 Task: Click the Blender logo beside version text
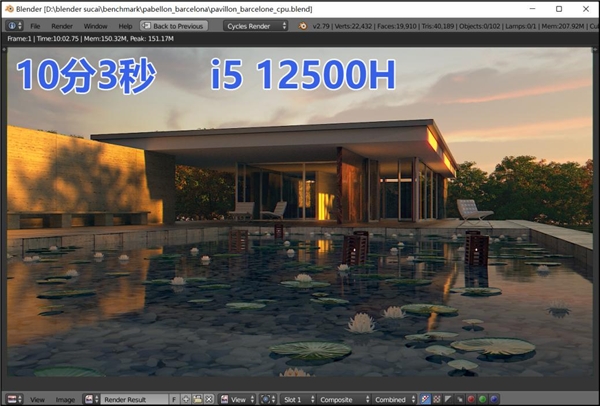pyautogui.click(x=302, y=26)
